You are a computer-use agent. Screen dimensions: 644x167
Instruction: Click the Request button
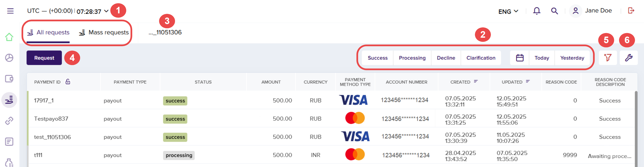(x=44, y=58)
